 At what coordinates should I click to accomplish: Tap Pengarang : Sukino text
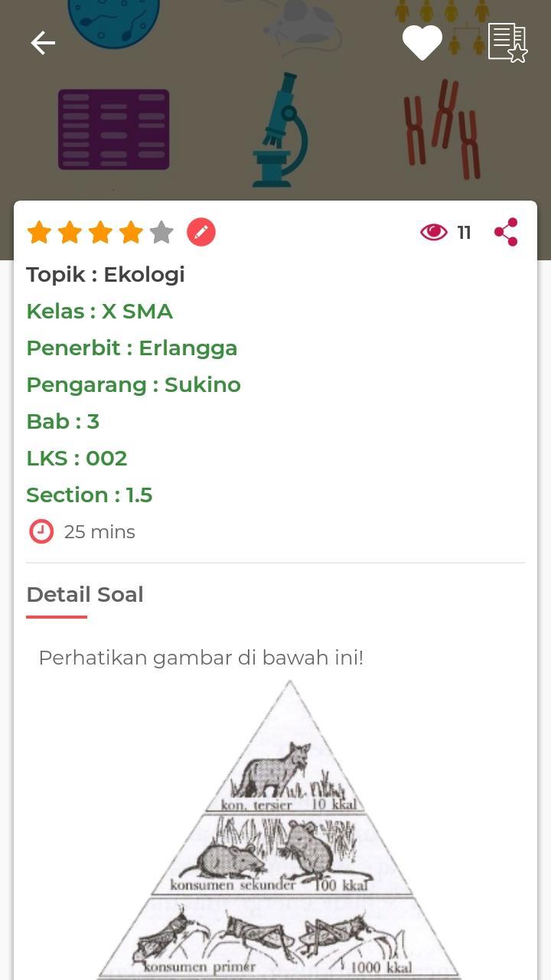click(133, 385)
